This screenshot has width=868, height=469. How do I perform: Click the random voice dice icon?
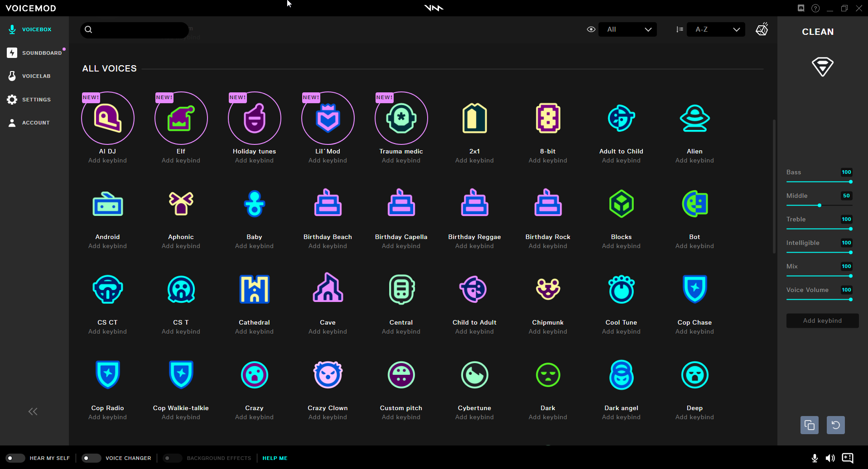click(x=762, y=29)
